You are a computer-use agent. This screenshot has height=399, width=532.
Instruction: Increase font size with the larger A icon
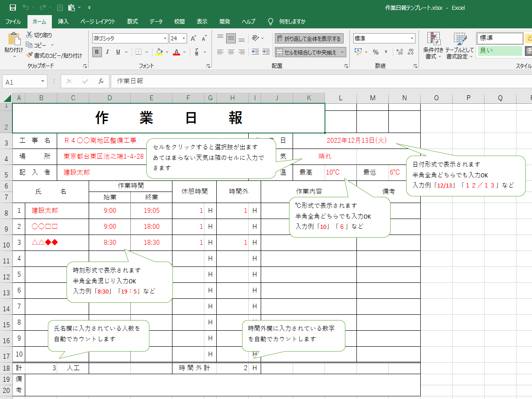pos(193,39)
